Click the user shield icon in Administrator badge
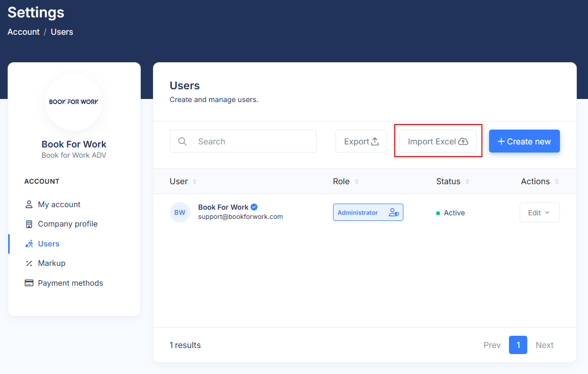Viewport: 588px width, 374px height. [x=394, y=212]
